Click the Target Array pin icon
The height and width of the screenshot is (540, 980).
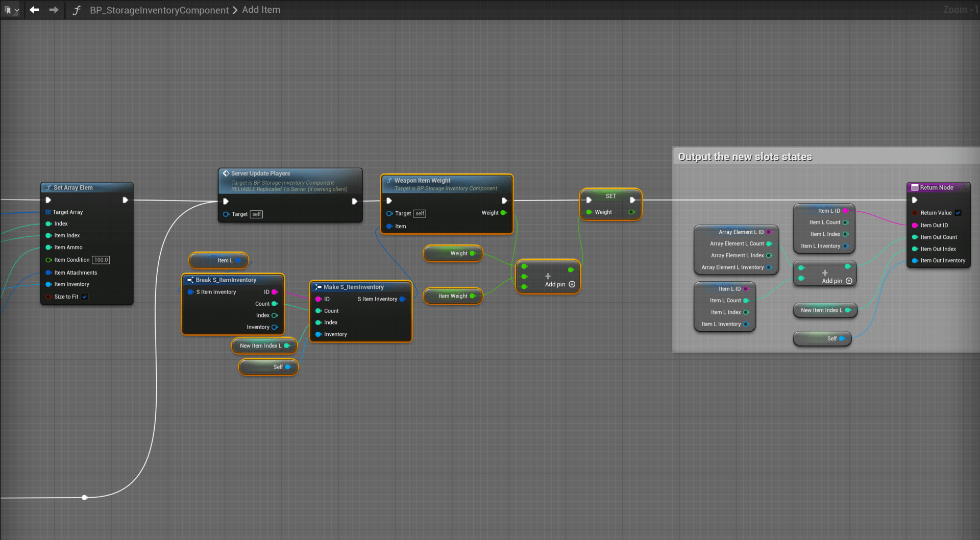(48, 212)
